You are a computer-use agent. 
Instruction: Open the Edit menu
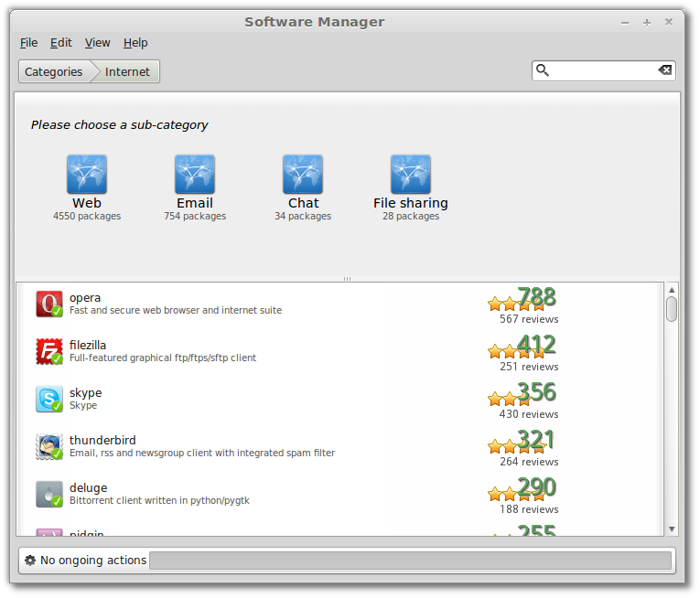tap(60, 43)
